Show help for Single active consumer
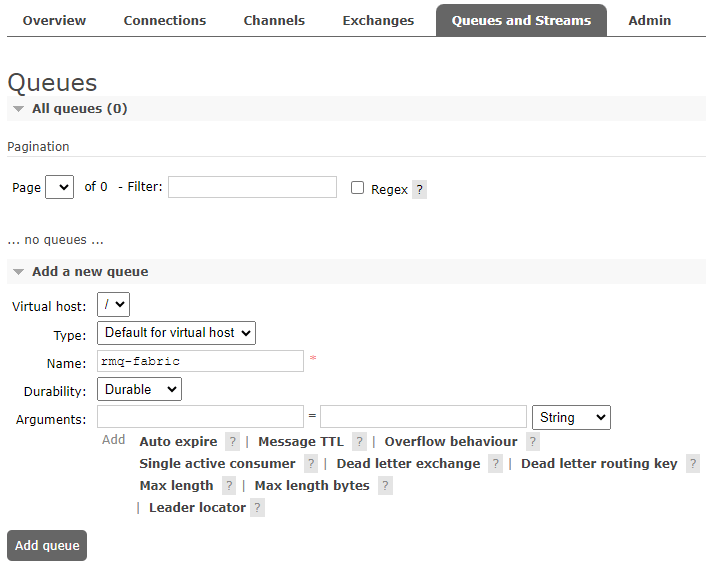The width and height of the screenshot is (706, 567). (x=311, y=464)
